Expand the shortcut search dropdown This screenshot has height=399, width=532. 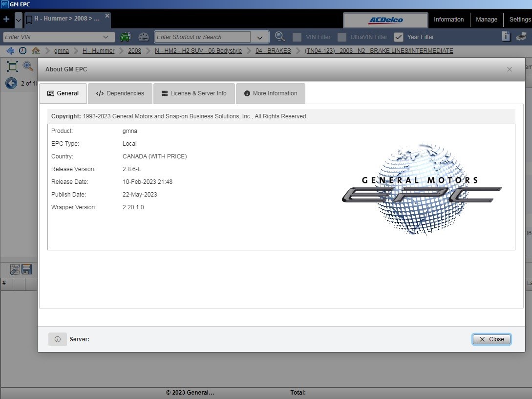click(x=260, y=37)
